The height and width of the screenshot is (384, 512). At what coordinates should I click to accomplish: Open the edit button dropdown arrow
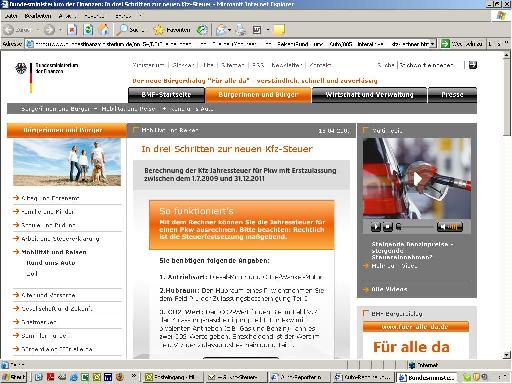click(x=268, y=30)
